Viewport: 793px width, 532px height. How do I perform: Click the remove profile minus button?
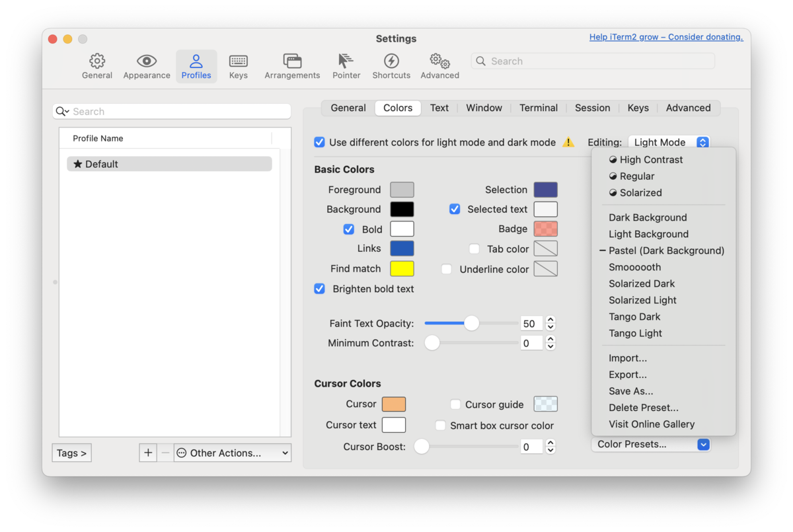click(165, 453)
